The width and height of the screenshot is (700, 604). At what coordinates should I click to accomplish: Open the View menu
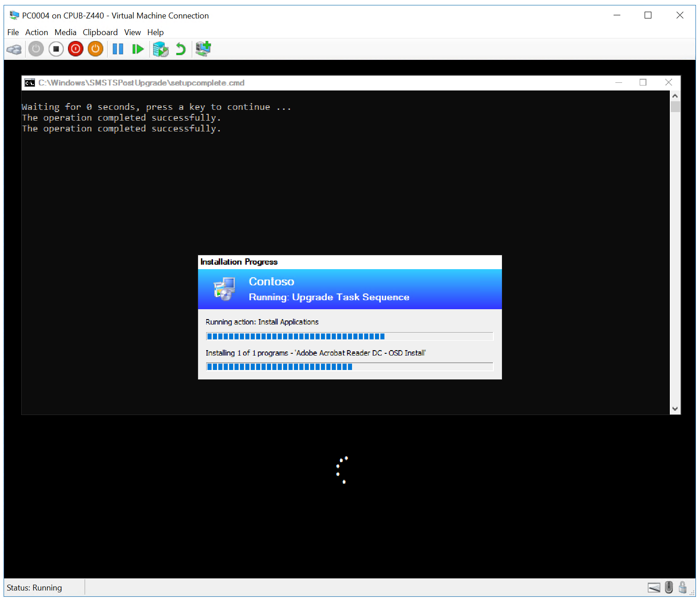point(132,32)
